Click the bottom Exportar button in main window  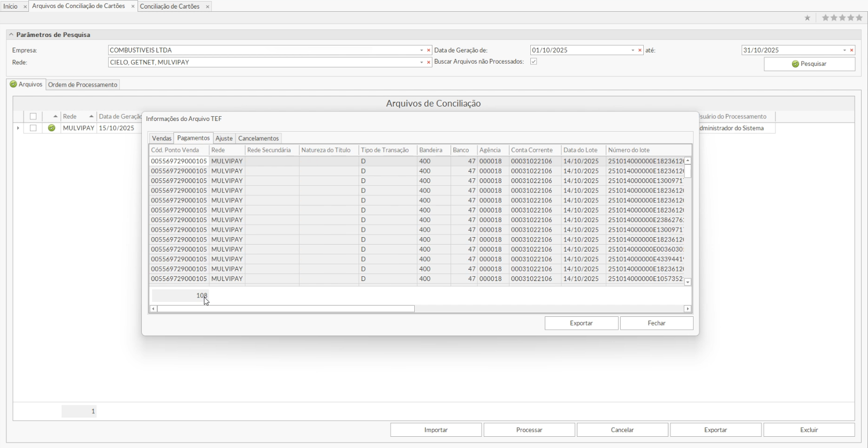(715, 430)
